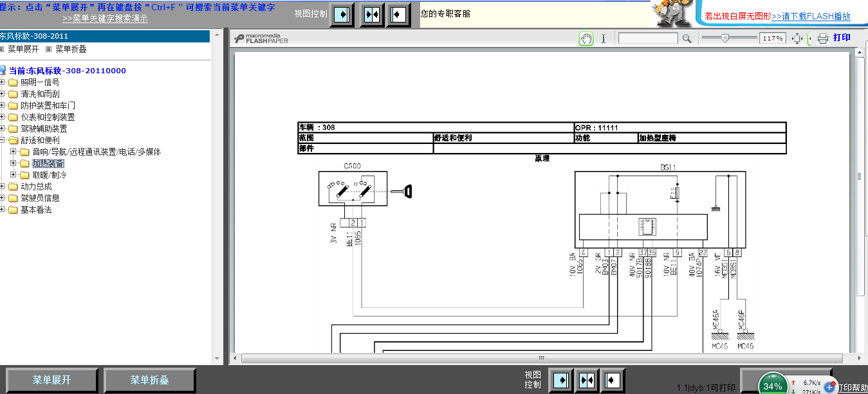
Task: Click the small icon before 菜单展开
Action: (x=2, y=49)
